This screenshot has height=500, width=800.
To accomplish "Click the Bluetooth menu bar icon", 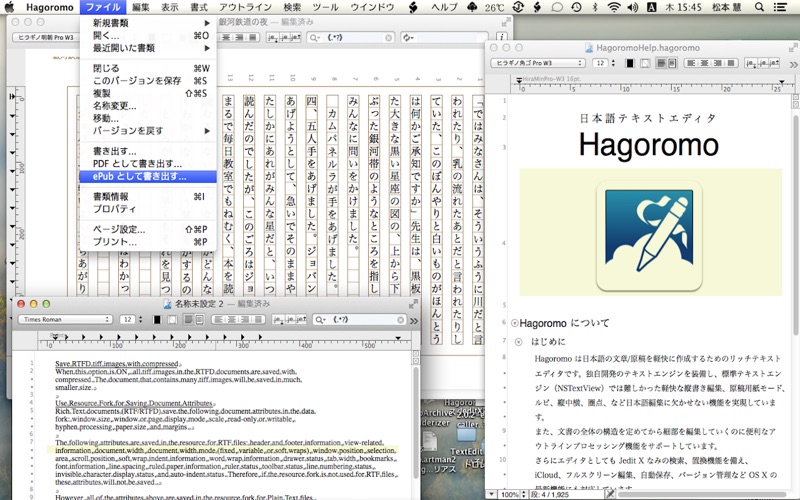I will point(595,7).
